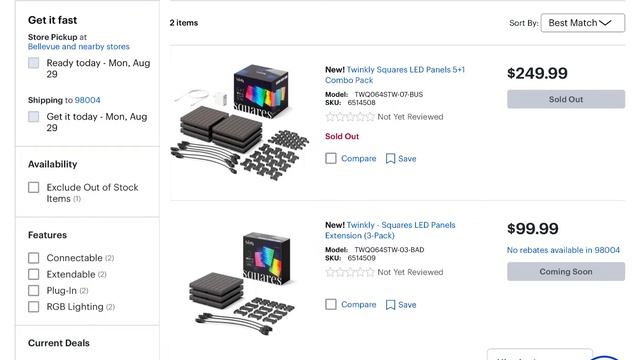
Task: Click star rating of Combo Pack
Action: 350,117
